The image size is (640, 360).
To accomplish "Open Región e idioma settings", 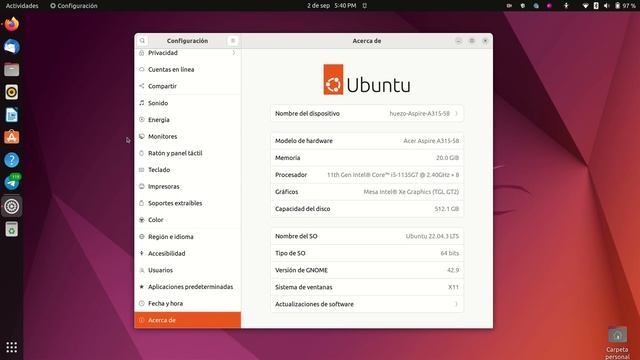I will click(x=187, y=237).
